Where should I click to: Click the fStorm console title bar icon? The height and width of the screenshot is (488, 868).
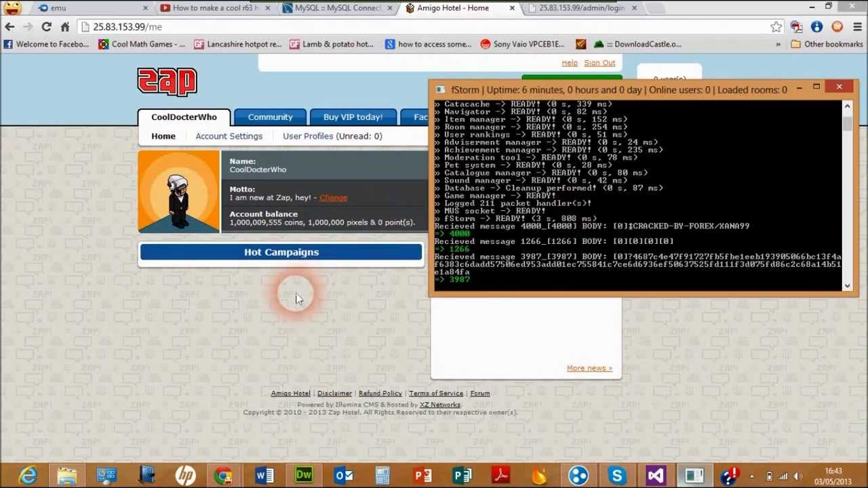pos(441,89)
